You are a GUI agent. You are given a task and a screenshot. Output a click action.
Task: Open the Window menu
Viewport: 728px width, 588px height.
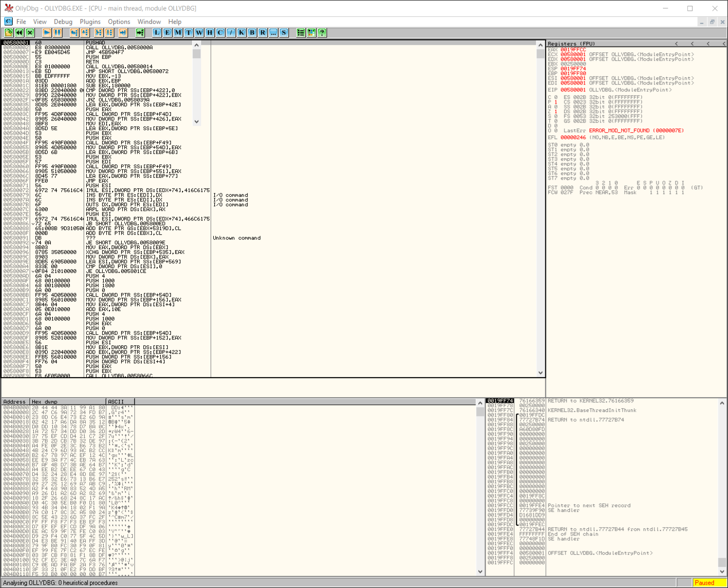pos(149,22)
